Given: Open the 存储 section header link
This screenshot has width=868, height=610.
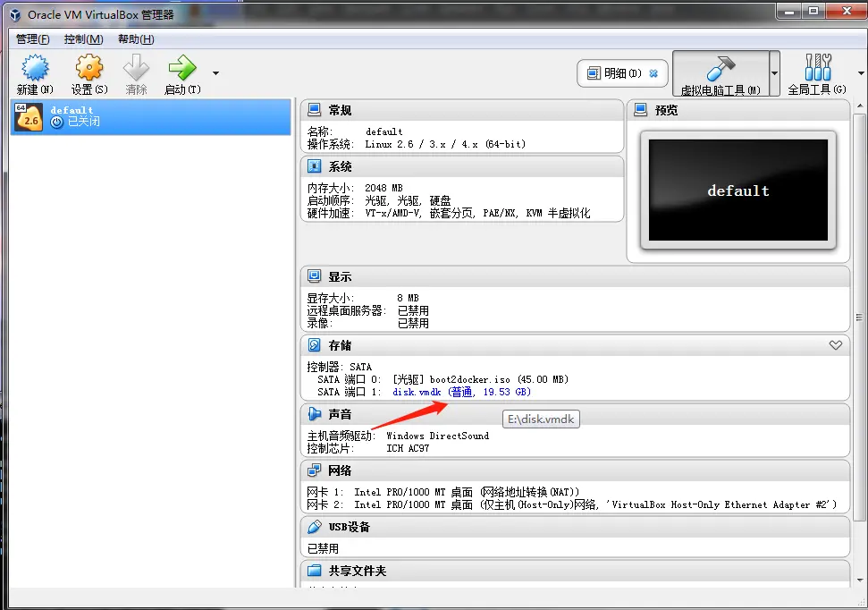Looking at the screenshot, I should 340,346.
